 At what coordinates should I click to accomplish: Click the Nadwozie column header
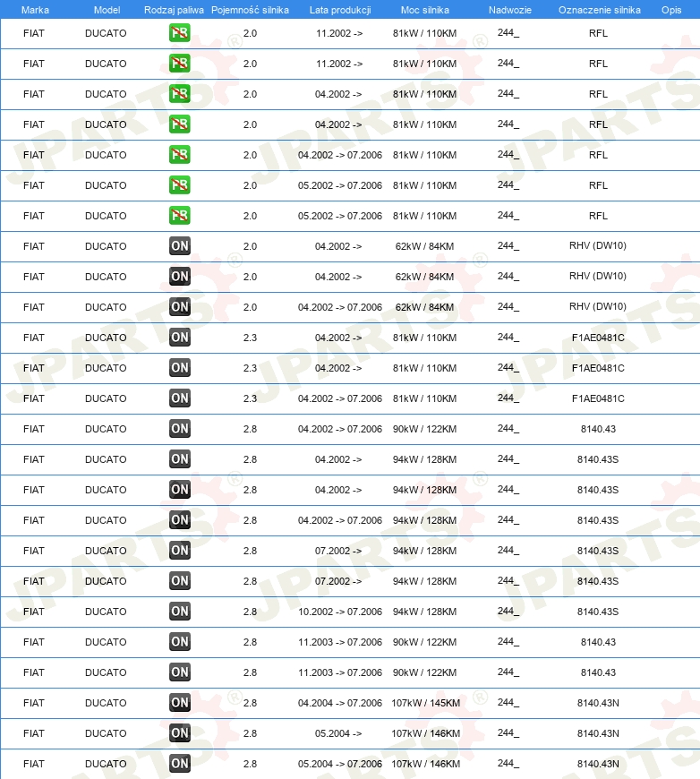509,10
